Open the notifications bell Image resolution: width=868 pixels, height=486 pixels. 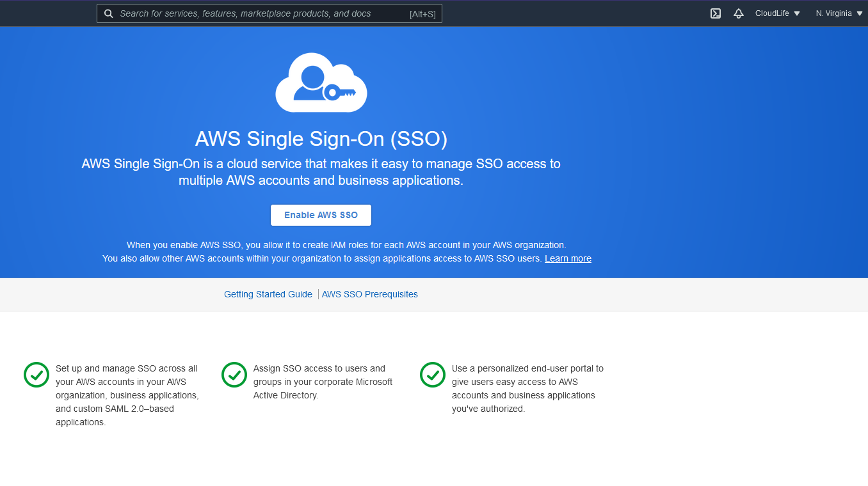pos(738,13)
